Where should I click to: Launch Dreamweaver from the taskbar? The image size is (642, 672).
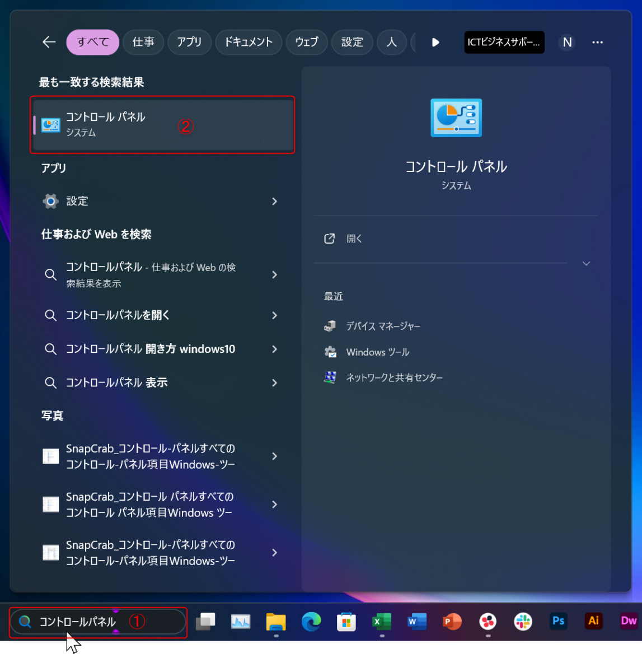click(x=629, y=621)
